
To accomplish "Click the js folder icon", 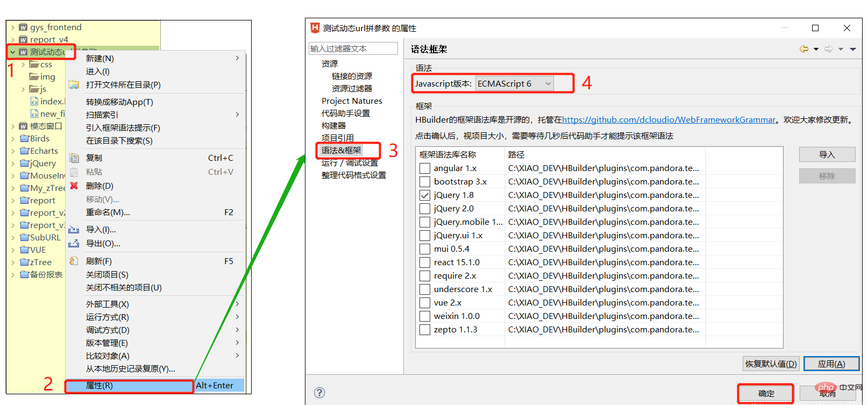I will 34,89.
